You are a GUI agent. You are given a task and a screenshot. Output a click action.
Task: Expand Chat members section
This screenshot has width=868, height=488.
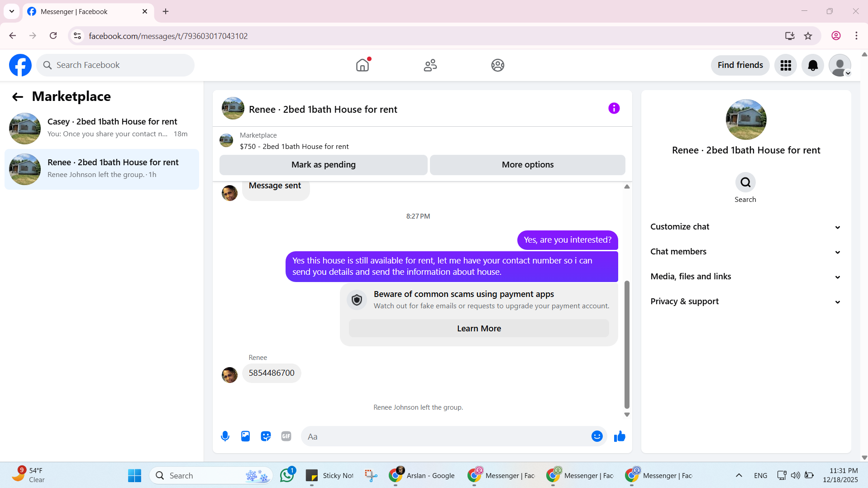[746, 252]
